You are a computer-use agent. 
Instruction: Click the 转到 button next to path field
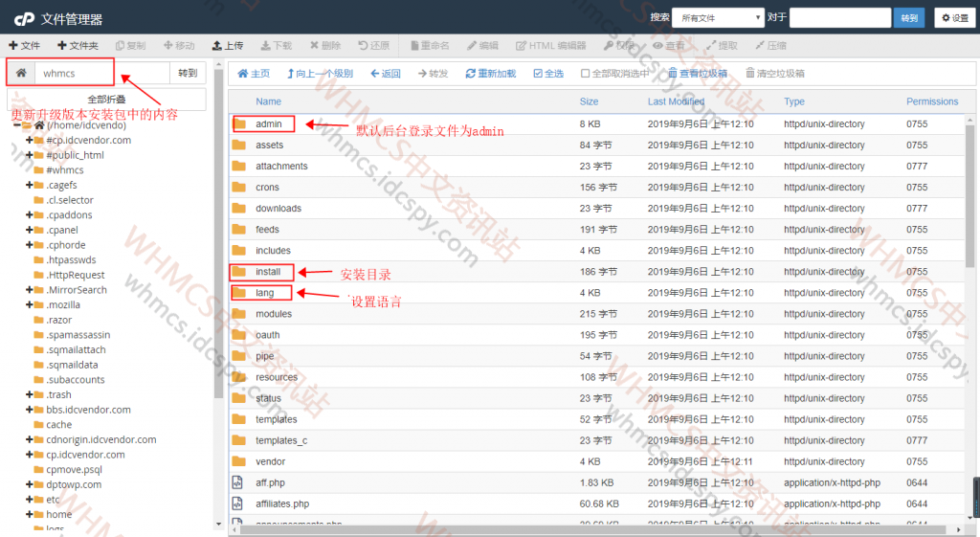[188, 73]
